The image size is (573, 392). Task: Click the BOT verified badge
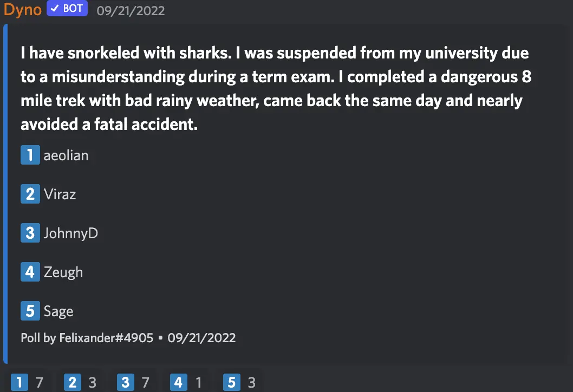tap(67, 9)
